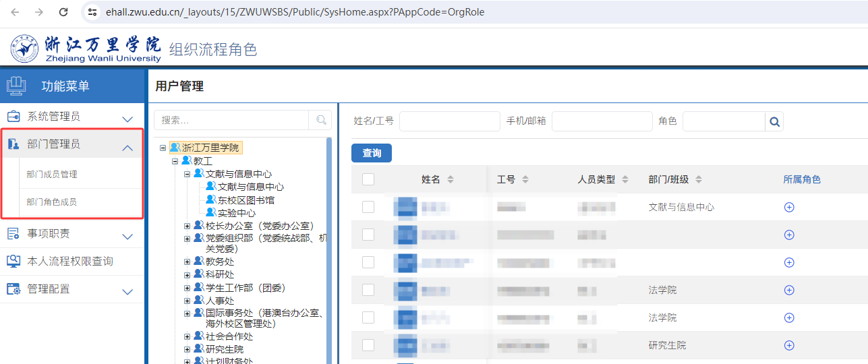Select the checkbox in the 研究生院 row
This screenshot has height=364, width=868.
click(368, 345)
